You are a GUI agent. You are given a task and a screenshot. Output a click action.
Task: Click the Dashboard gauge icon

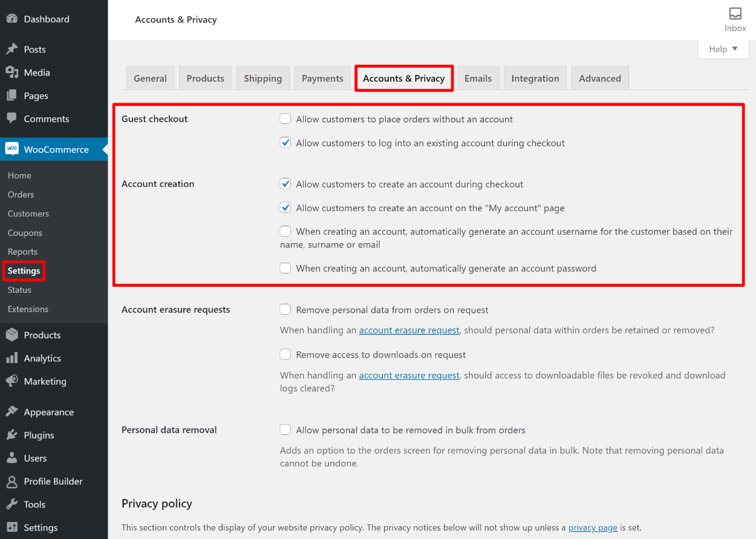point(11,19)
